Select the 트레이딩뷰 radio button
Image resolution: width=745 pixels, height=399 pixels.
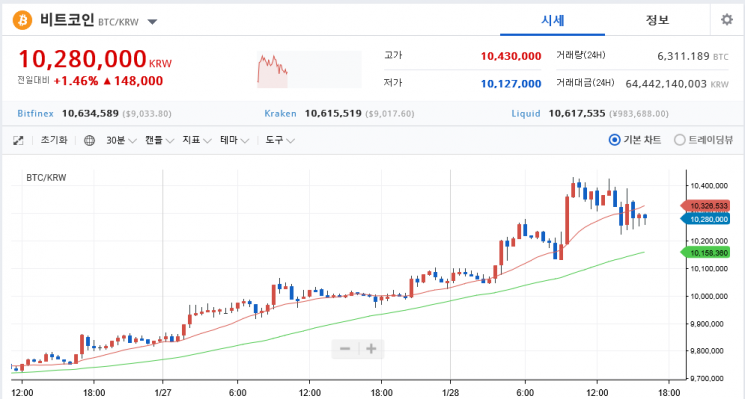pos(680,140)
